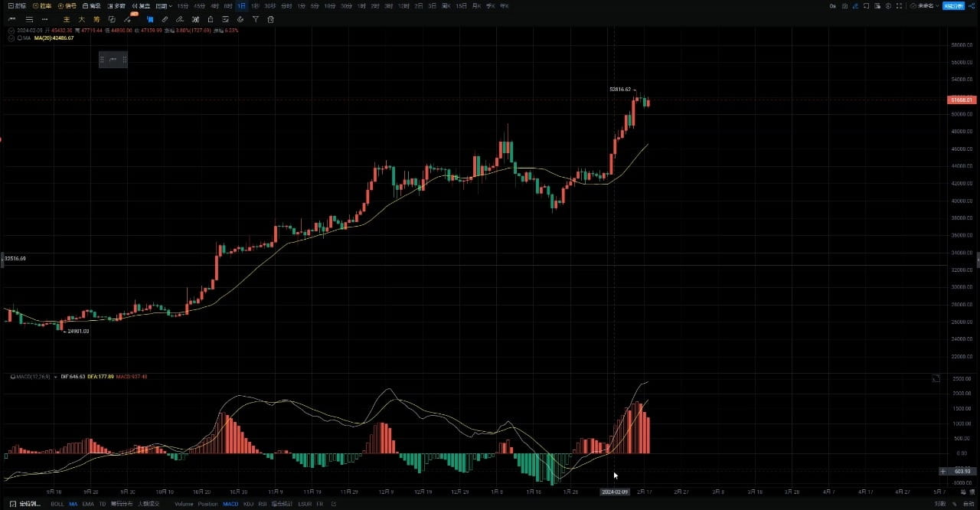
Task: Collapse the left side panel handle
Action: tap(2, 259)
